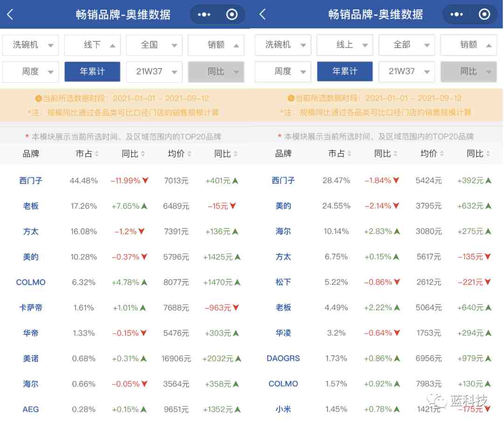Toggle 年累计 button in right panel
This screenshot has height=423, width=504.
click(345, 71)
